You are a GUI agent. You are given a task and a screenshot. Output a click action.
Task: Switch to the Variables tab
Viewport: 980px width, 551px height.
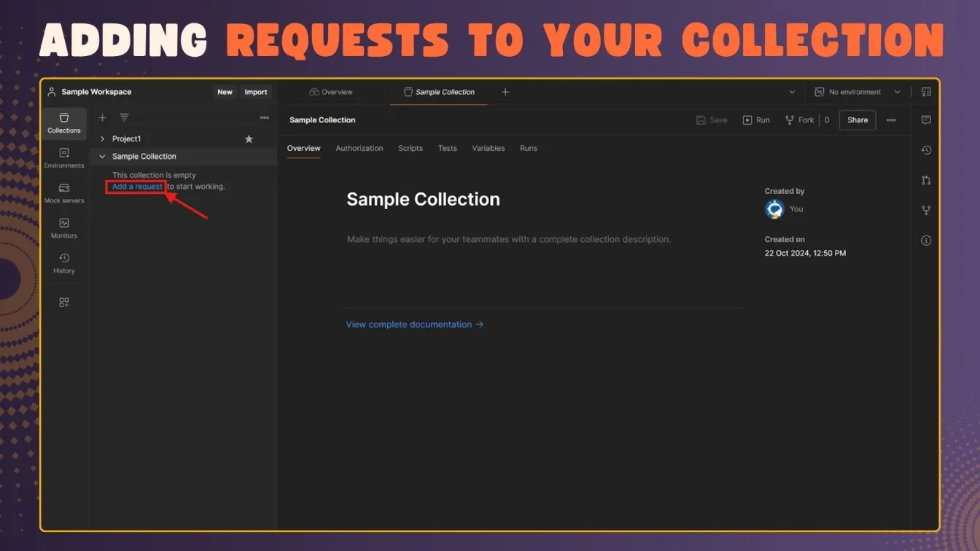point(489,148)
